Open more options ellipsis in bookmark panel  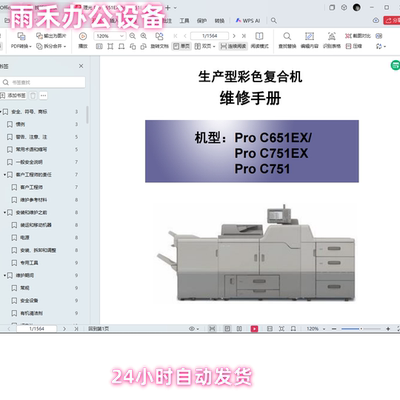pos(43,96)
